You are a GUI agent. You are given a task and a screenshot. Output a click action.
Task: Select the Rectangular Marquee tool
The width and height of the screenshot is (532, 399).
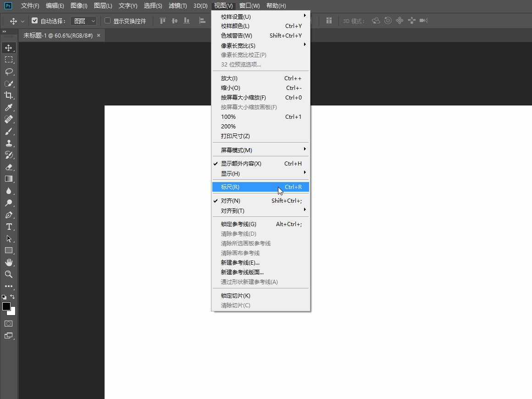[x=9, y=60]
